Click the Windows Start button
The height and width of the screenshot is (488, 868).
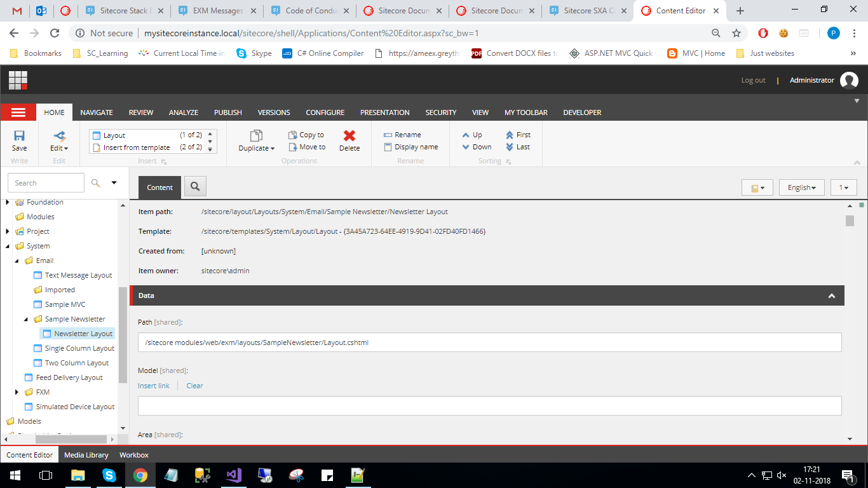(x=15, y=475)
